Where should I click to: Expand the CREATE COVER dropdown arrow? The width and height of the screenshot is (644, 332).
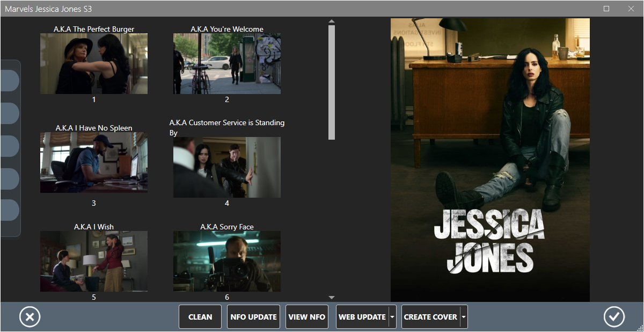pyautogui.click(x=464, y=317)
